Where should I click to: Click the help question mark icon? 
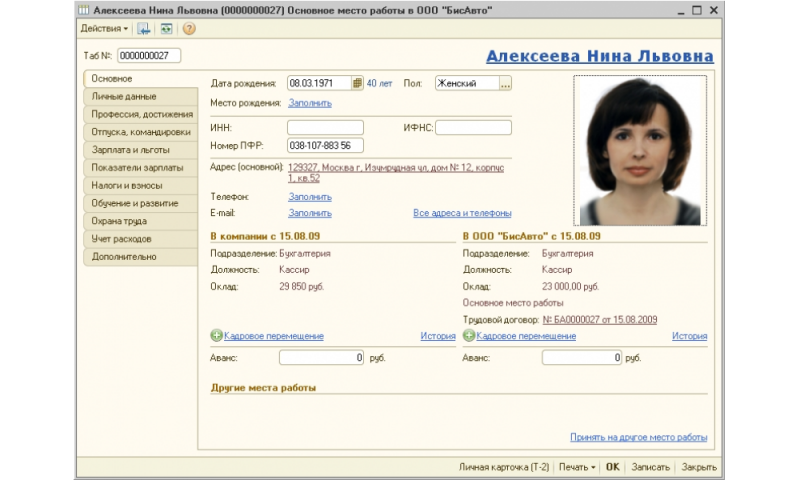(189, 28)
